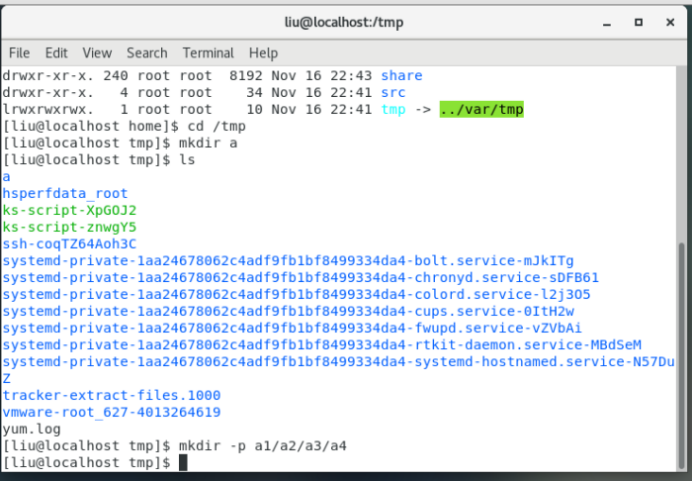Open the File menu
This screenshot has height=481, width=693.
click(19, 53)
